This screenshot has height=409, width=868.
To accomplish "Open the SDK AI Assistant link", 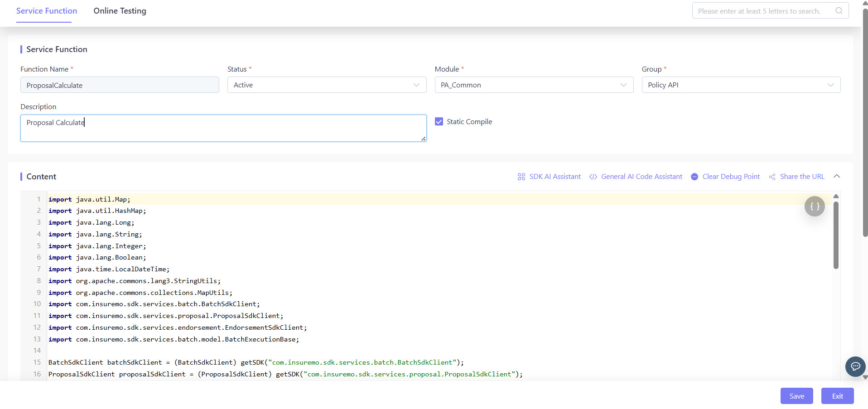I will tap(555, 177).
